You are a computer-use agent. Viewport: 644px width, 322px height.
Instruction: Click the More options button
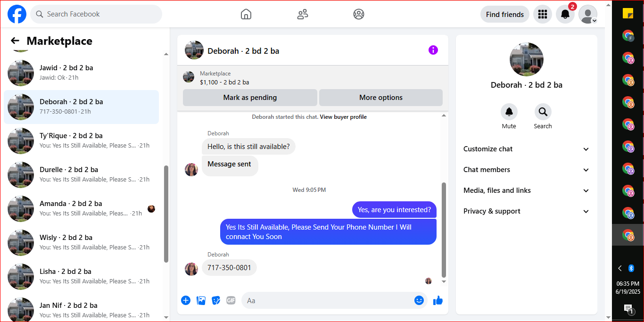pyautogui.click(x=381, y=98)
